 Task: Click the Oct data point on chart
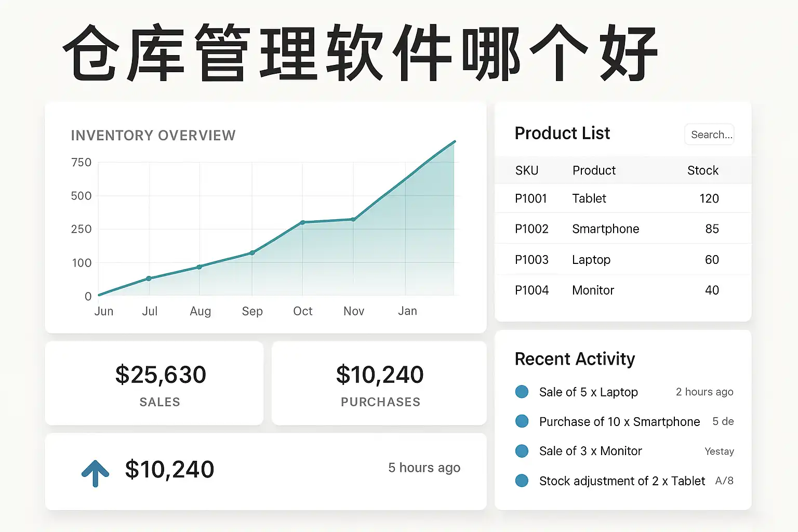[x=303, y=222]
